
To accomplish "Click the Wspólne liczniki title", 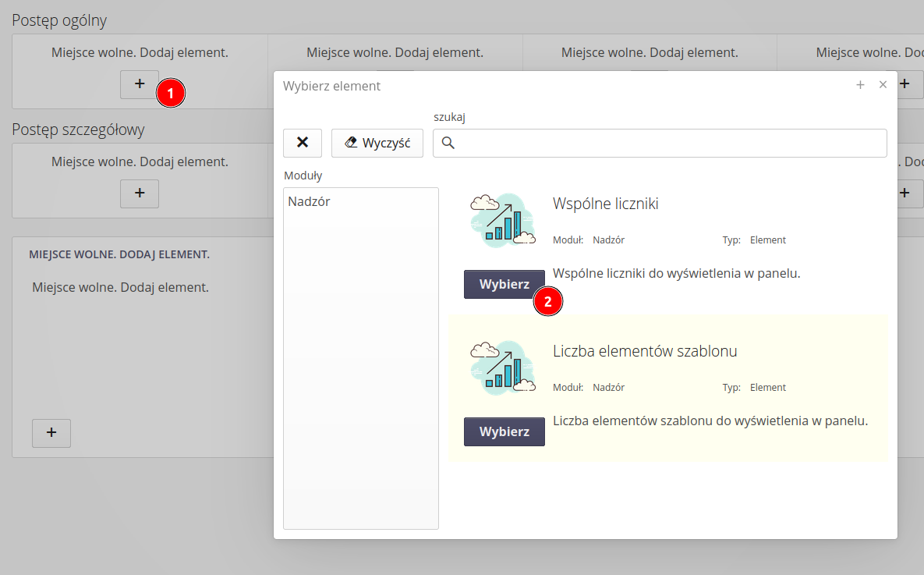I will click(x=605, y=204).
